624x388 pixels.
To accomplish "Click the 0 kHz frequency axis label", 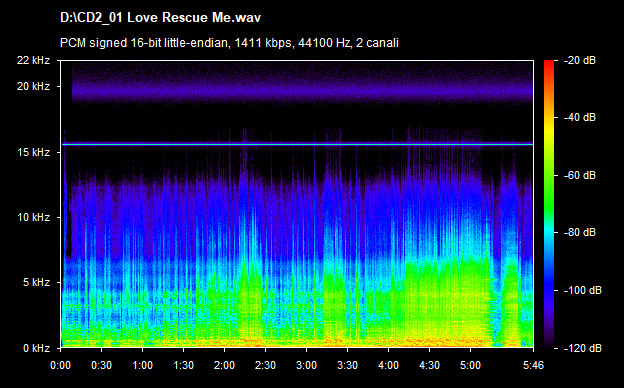I will click(x=36, y=348).
